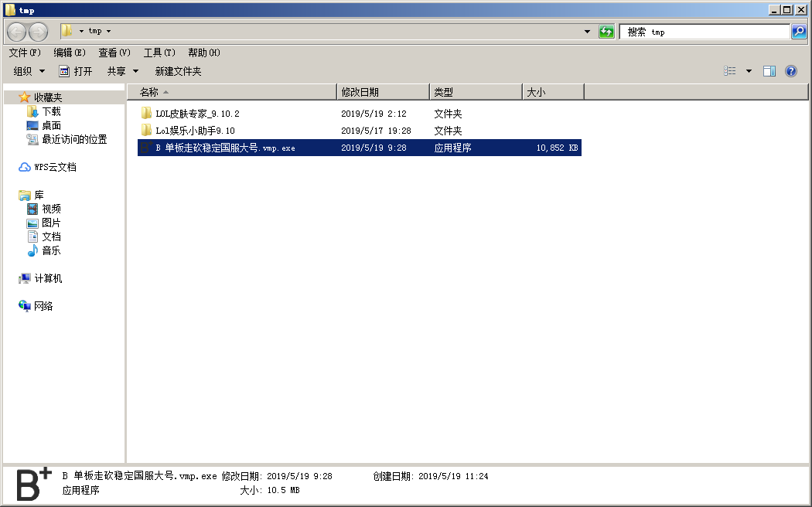Open the 组织 dropdown
Viewport: 812px width, 507px height.
click(x=29, y=71)
